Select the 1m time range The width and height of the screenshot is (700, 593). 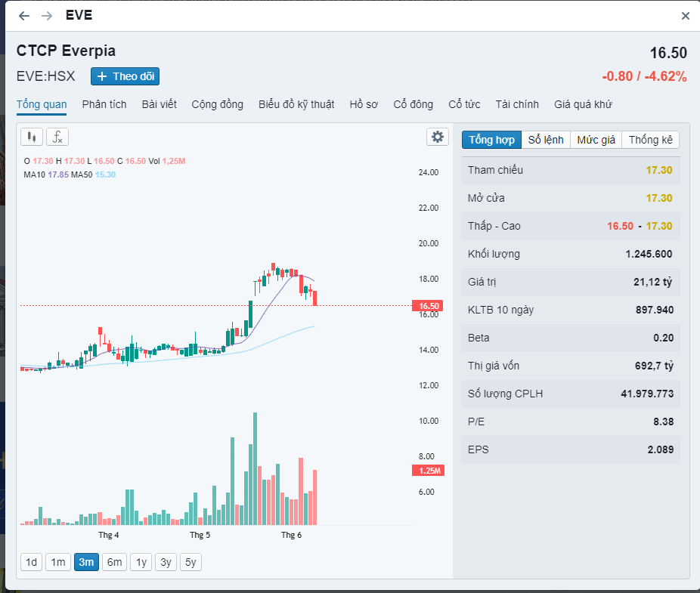[x=58, y=562]
